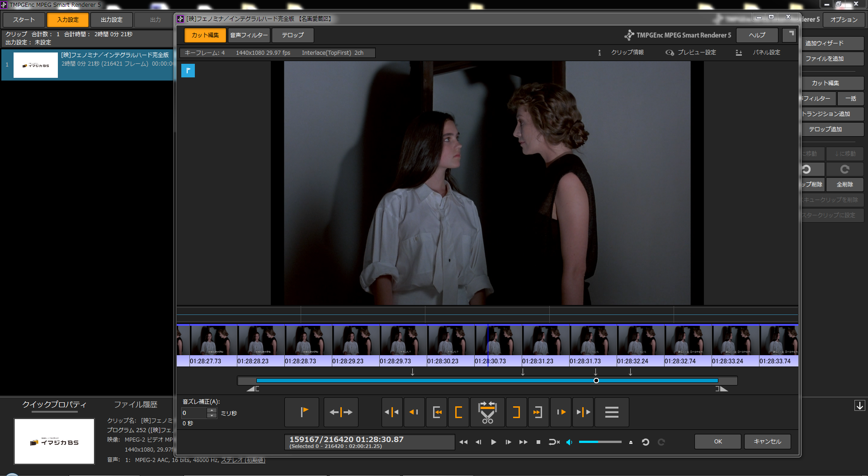
Task: Open スタート tab in main window
Action: click(24, 20)
